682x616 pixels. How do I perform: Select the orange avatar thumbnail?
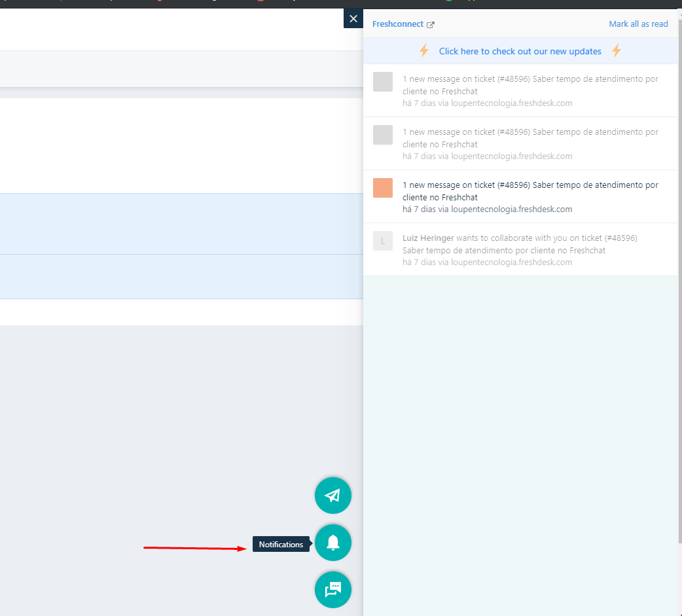pyautogui.click(x=383, y=188)
